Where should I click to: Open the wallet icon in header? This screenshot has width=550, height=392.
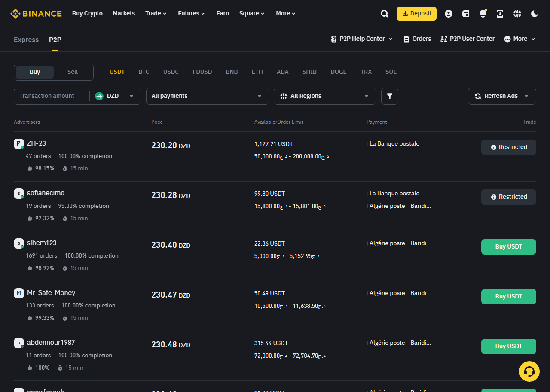click(466, 14)
